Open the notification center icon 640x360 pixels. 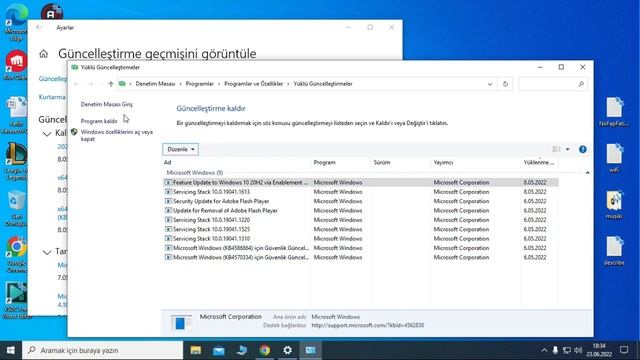point(624,350)
